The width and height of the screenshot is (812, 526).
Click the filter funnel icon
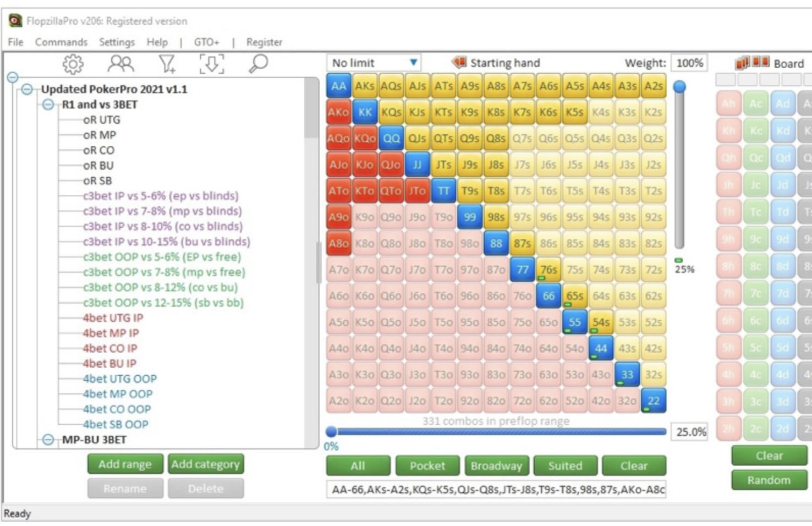167,64
